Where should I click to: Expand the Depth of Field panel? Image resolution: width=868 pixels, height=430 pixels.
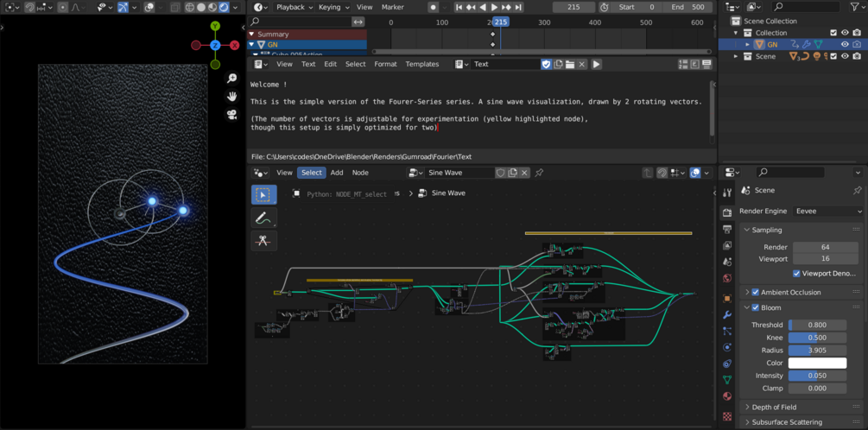747,408
